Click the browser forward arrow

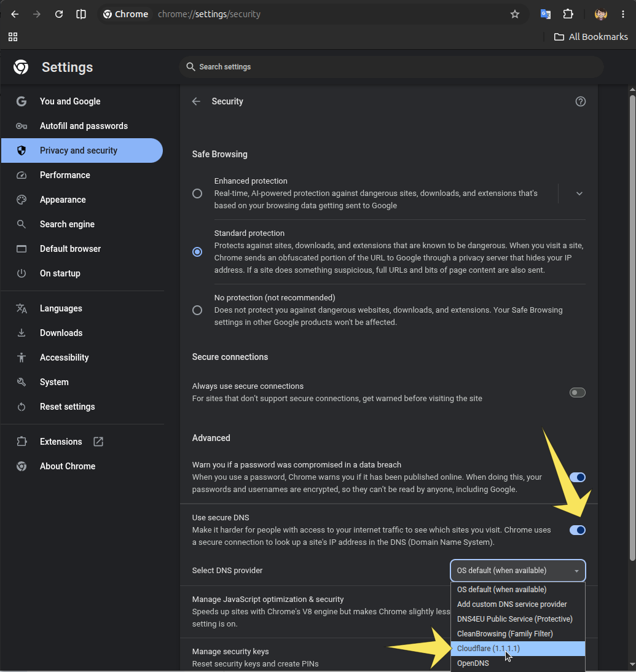click(37, 14)
